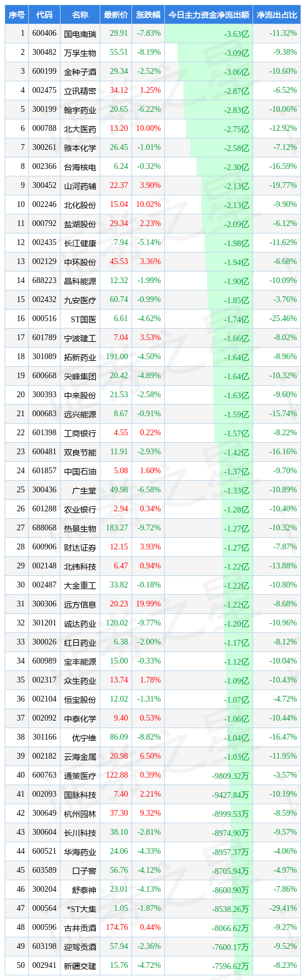This screenshot has height=980, width=301.
Task: Click 立讯精密 price 34.12
Action: [119, 91]
